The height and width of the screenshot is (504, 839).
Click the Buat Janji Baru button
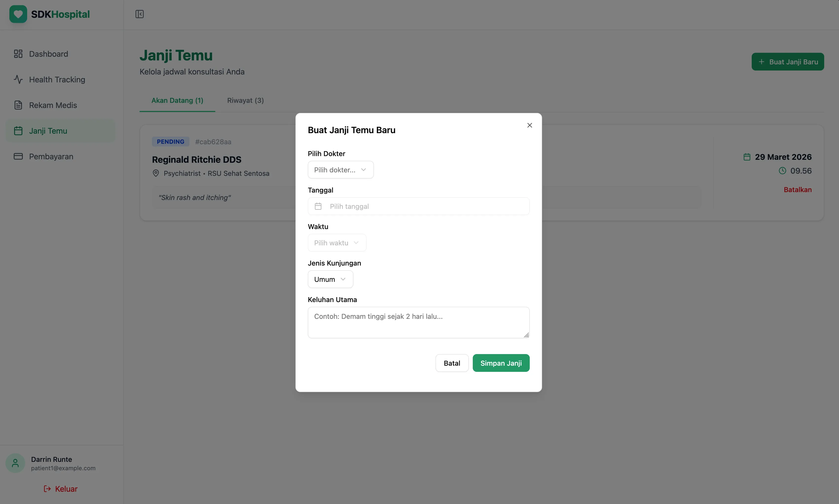(x=787, y=61)
